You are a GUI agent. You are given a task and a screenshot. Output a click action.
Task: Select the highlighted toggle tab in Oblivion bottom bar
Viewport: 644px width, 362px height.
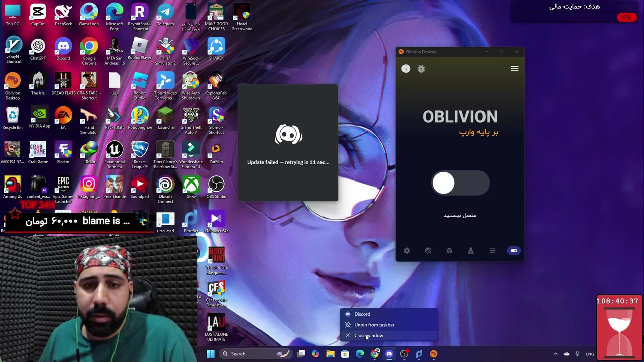coord(514,251)
